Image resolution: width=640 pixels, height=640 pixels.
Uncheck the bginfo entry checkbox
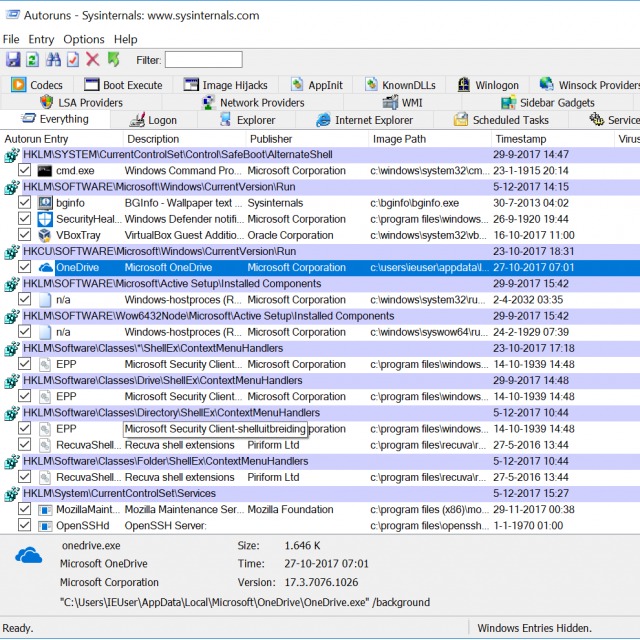point(24,202)
